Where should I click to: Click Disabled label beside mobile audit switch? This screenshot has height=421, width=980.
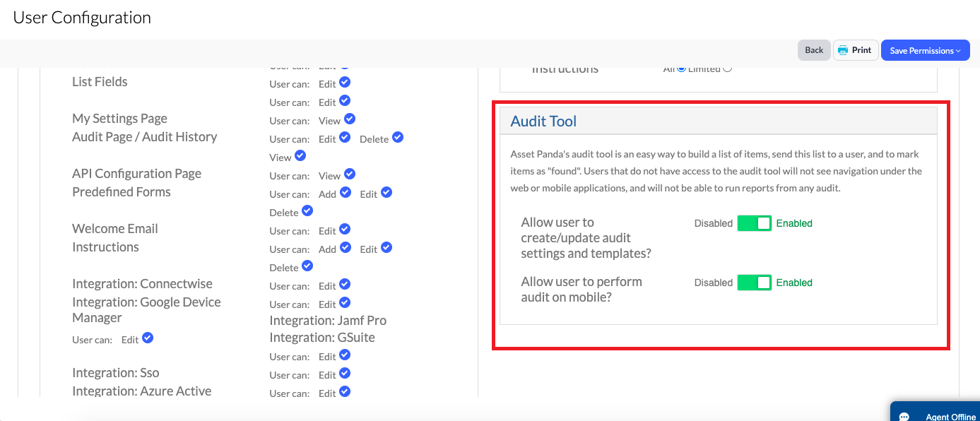[713, 283]
